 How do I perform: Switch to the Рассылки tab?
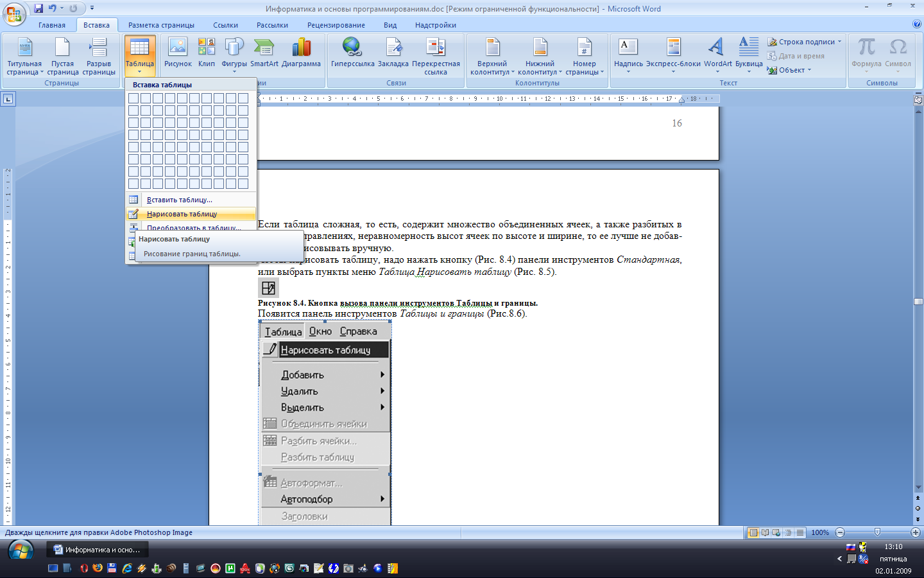point(272,25)
